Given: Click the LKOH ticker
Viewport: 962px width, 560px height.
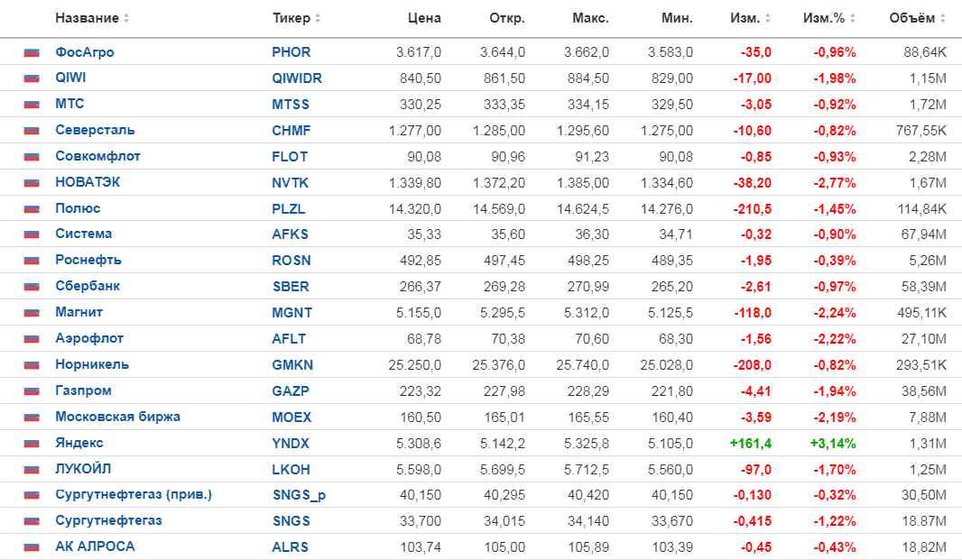Looking at the screenshot, I should [x=291, y=469].
